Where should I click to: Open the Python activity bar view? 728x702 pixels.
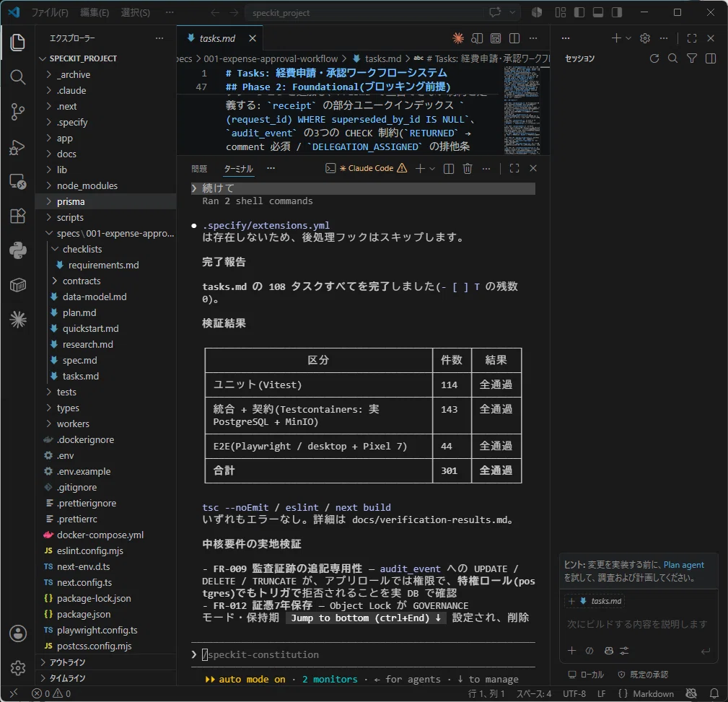[x=17, y=250]
